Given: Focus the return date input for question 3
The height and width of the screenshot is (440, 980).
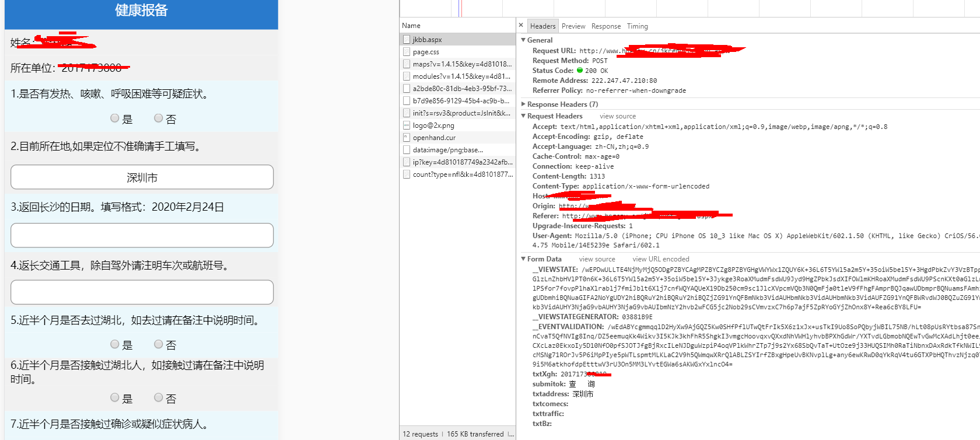Looking at the screenshot, I should pos(142,235).
